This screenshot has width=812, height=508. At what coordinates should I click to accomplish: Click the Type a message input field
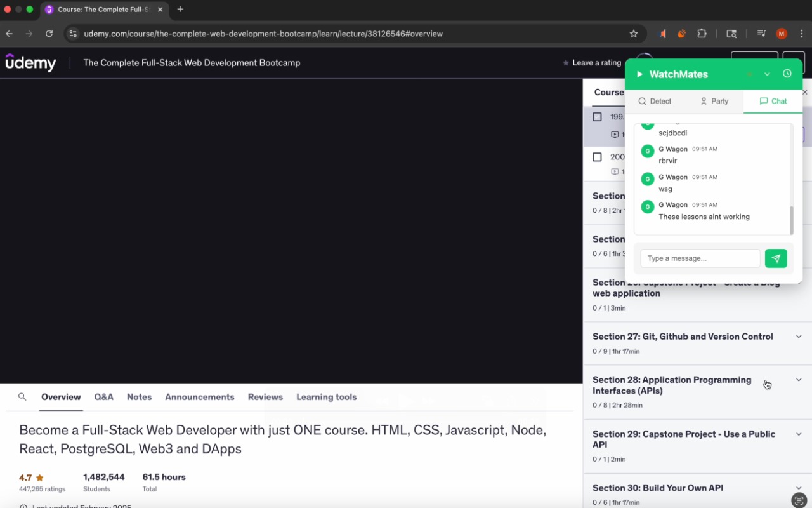(700, 258)
